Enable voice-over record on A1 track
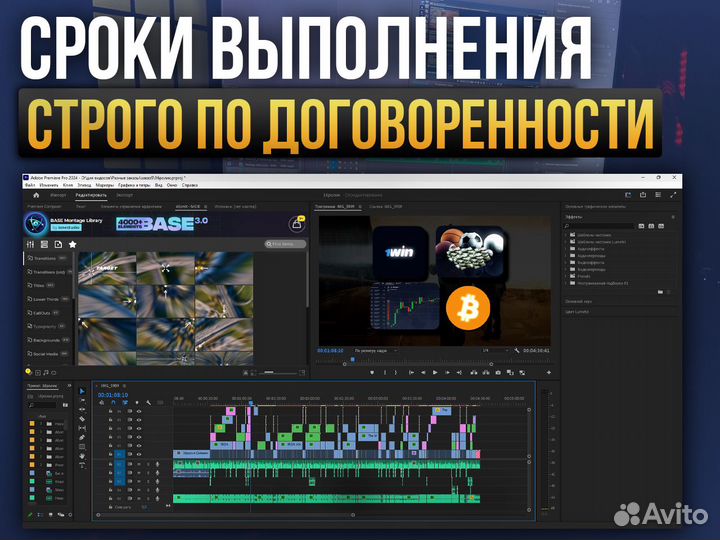720x540 pixels. [x=158, y=464]
